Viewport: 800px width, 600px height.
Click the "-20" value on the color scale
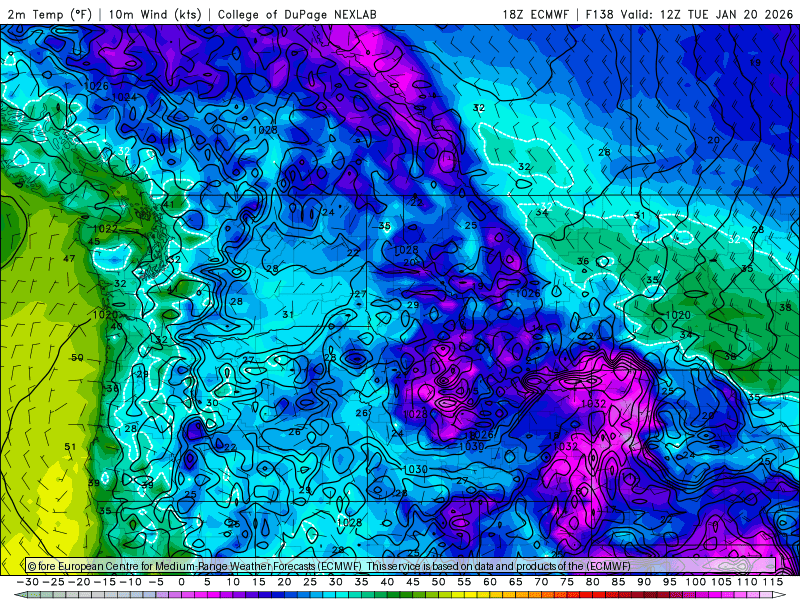click(79, 582)
